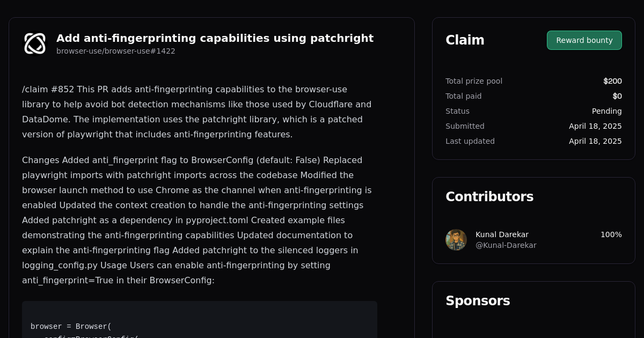This screenshot has height=338, width=644.
Task: Select the 100% contribution share
Action: click(x=611, y=234)
